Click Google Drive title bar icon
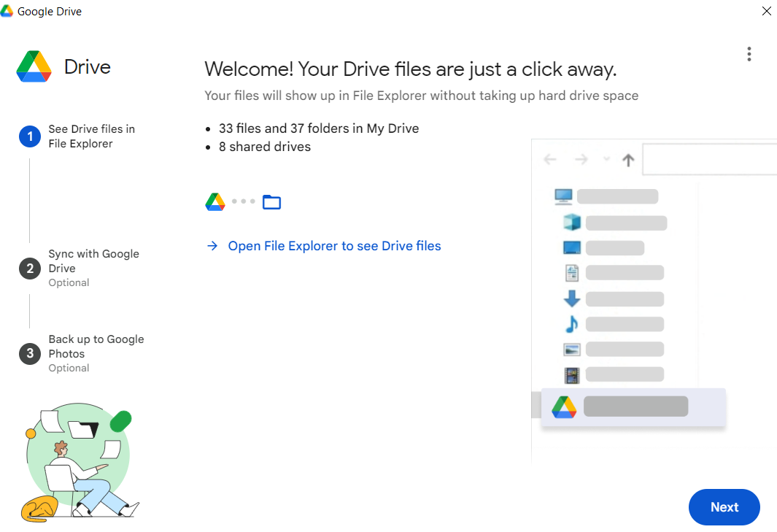Image resolution: width=777 pixels, height=532 pixels. coord(7,11)
